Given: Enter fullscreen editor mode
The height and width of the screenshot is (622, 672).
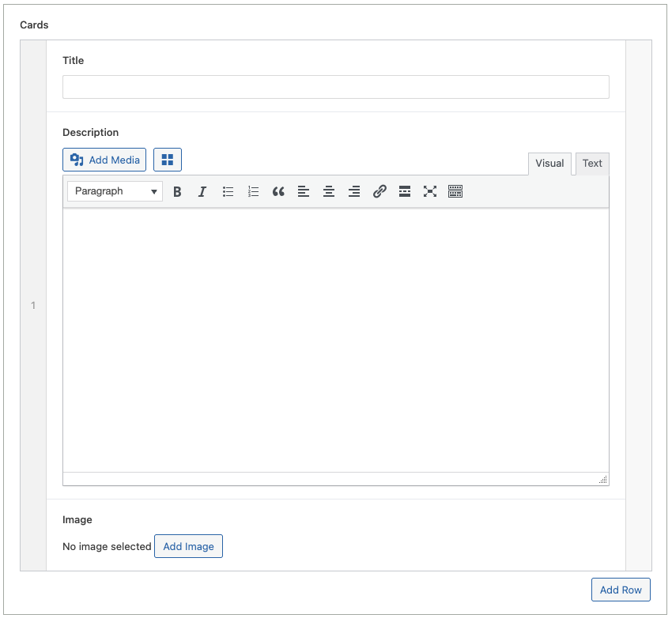Looking at the screenshot, I should click(430, 191).
